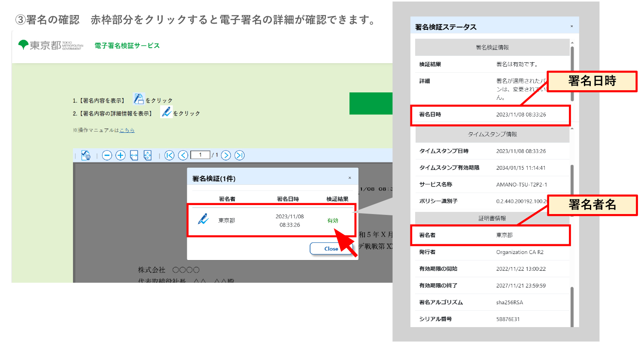This screenshot has width=644, height=346.
Task: Zoom out with the minus icon
Action: [x=107, y=156]
